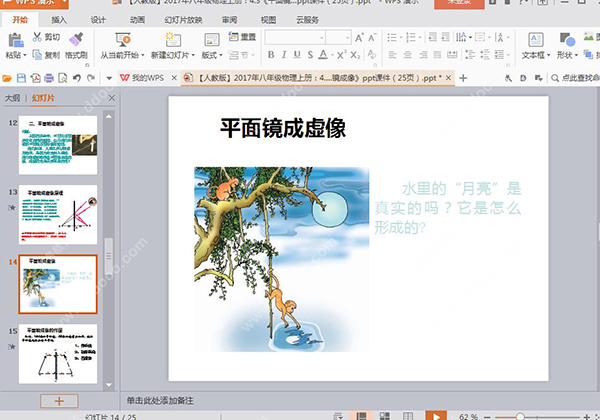
Task: Expand the 从当前开始 dropdown arrow
Action: tap(143, 55)
